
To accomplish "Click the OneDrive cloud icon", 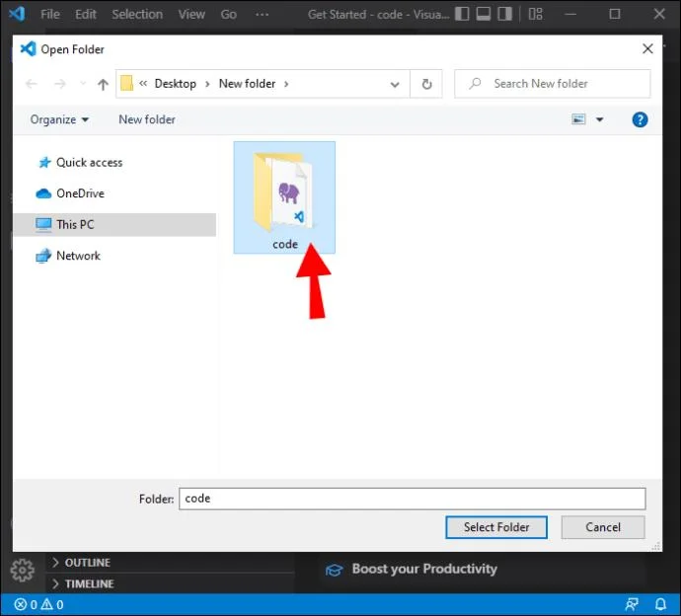I will (43, 193).
